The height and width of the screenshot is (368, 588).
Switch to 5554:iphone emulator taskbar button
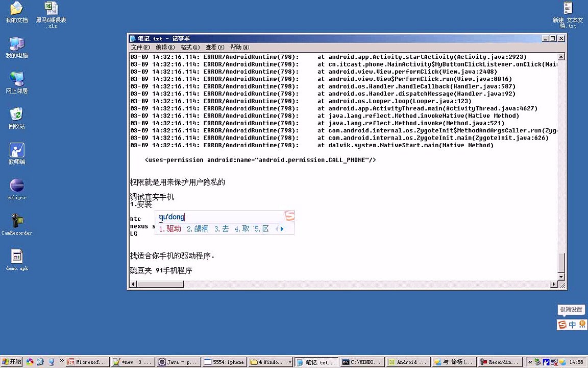coord(224,362)
